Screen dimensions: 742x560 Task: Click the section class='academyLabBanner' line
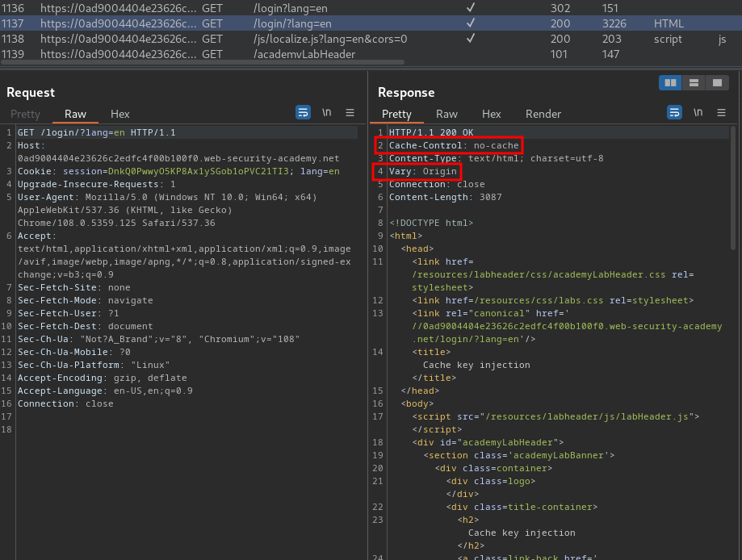pos(519,455)
